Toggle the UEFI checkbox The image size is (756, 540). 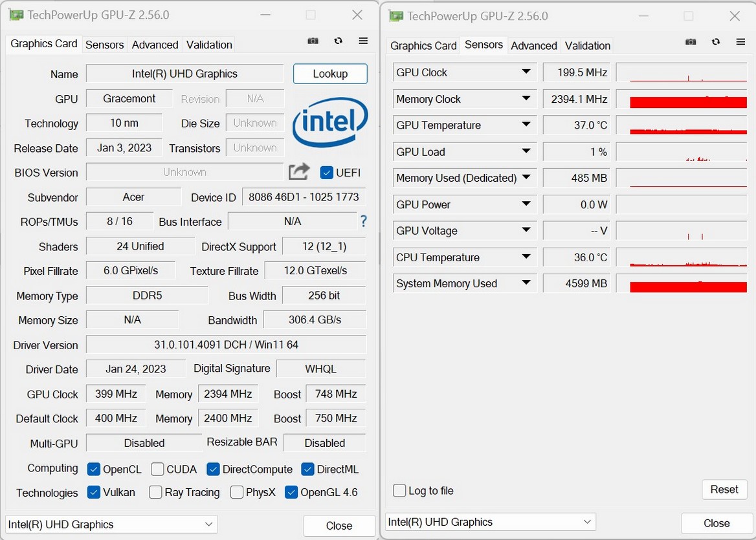click(x=326, y=173)
